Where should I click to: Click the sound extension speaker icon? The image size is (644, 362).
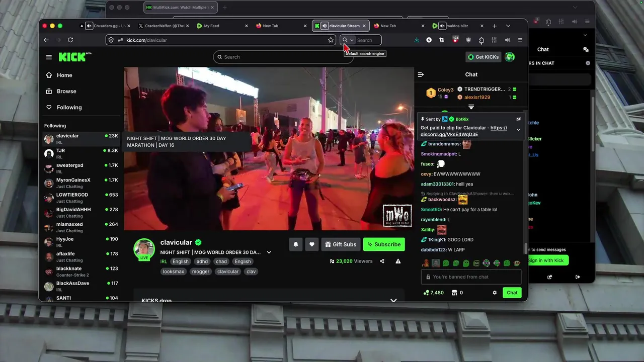[507, 40]
